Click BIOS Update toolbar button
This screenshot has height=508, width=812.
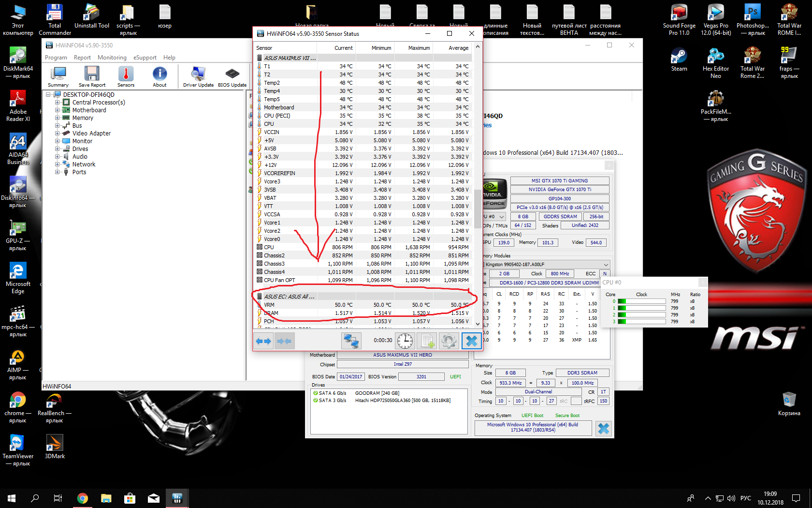tap(232, 77)
